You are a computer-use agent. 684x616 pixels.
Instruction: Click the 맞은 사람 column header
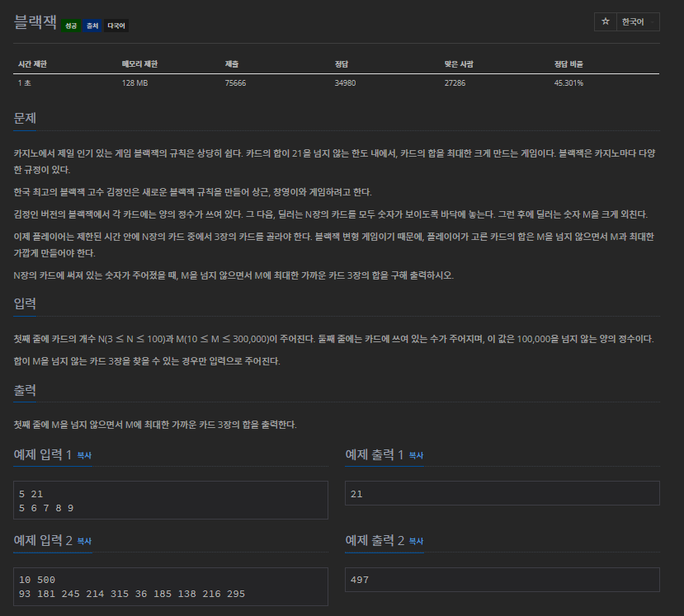(x=459, y=64)
